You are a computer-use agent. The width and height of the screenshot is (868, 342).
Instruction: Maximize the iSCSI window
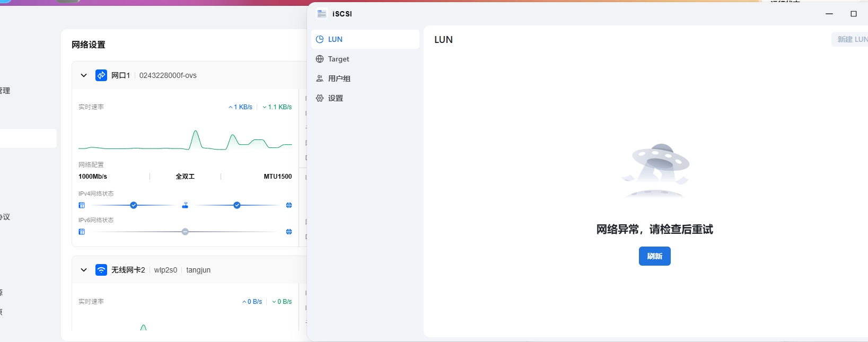(x=854, y=14)
